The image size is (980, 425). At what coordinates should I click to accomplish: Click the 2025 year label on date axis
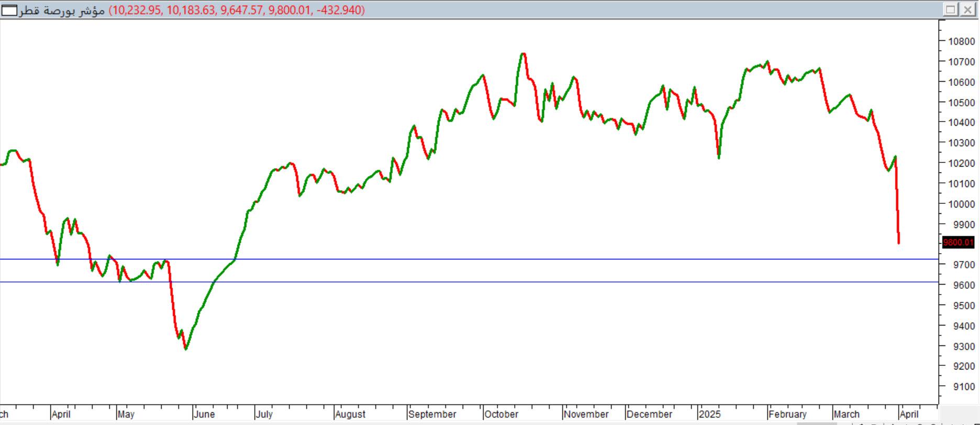(709, 415)
